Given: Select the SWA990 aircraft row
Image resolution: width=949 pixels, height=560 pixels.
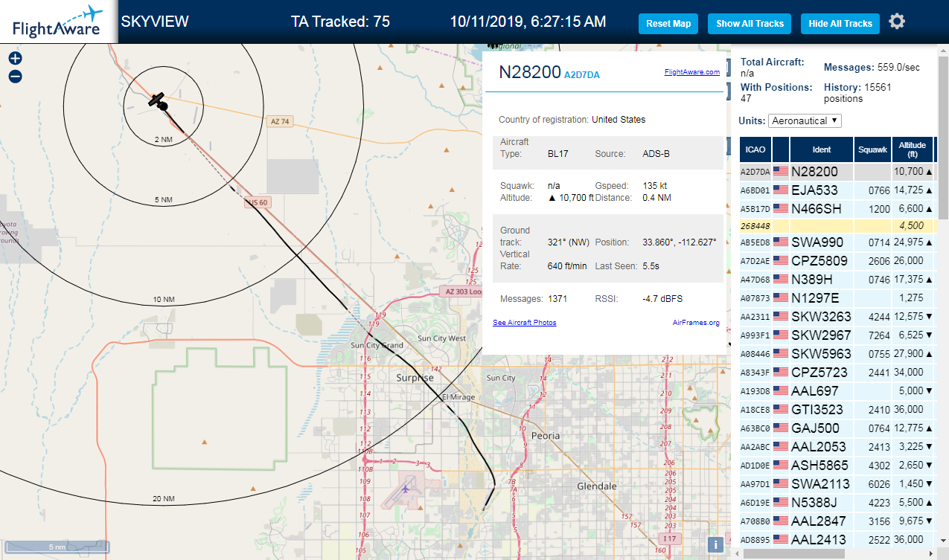Looking at the screenshot, I should coord(837,242).
